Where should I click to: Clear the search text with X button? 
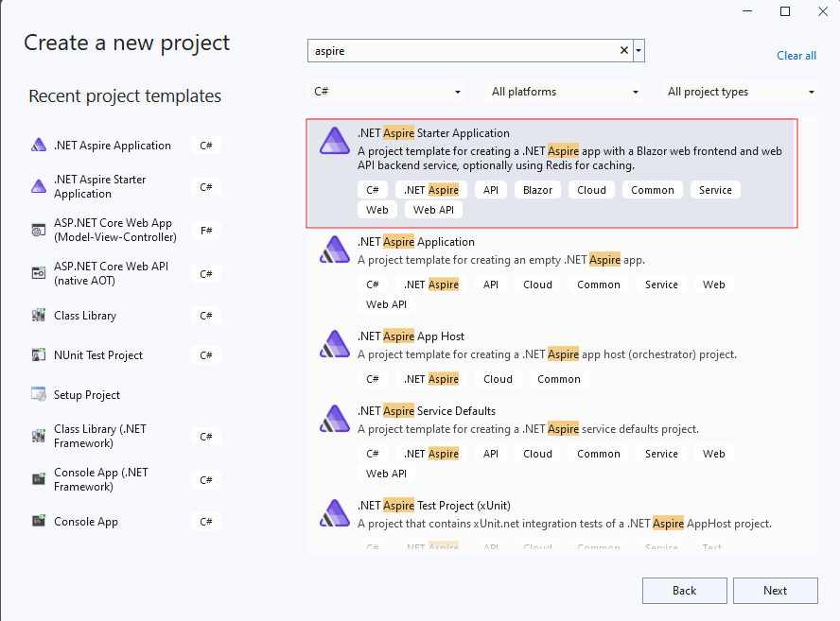click(x=624, y=51)
